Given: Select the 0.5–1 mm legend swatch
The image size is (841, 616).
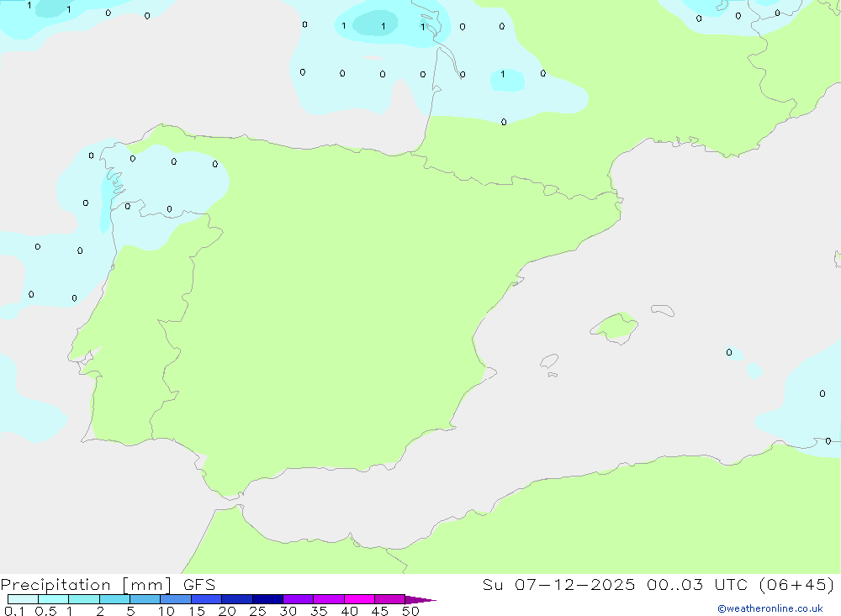Looking at the screenshot, I should (54, 599).
